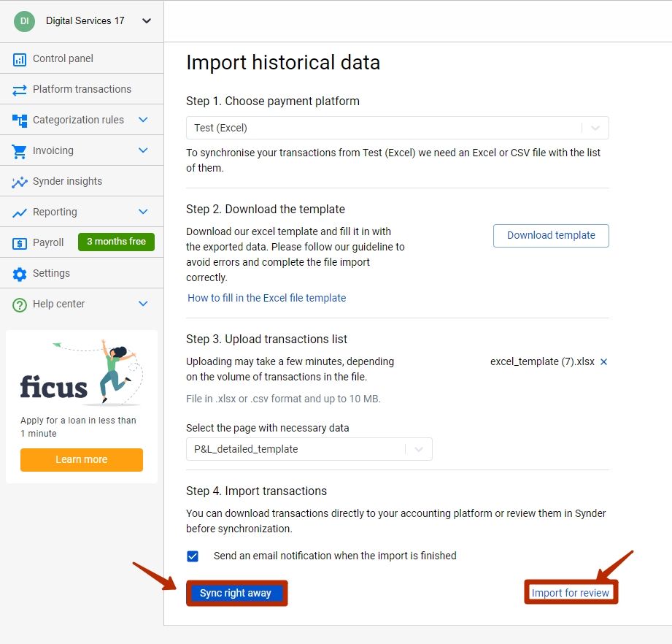Click the Invoicing cart icon
672x644 pixels.
point(19,151)
